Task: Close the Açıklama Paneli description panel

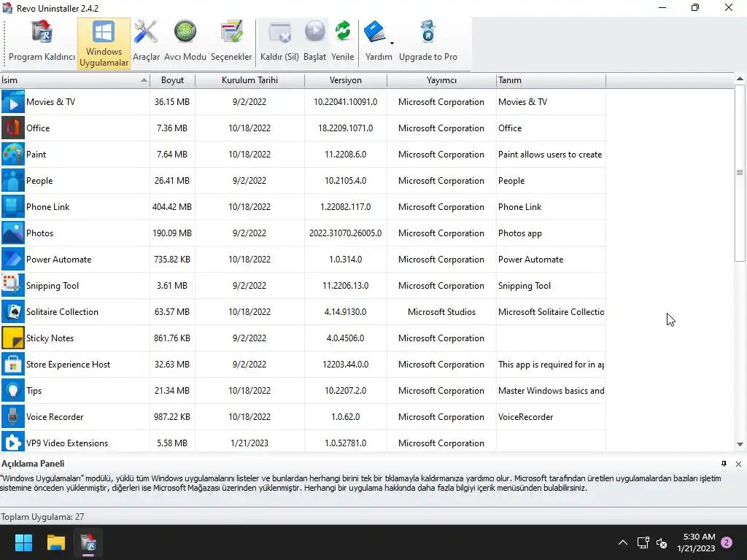Action: pos(738,464)
